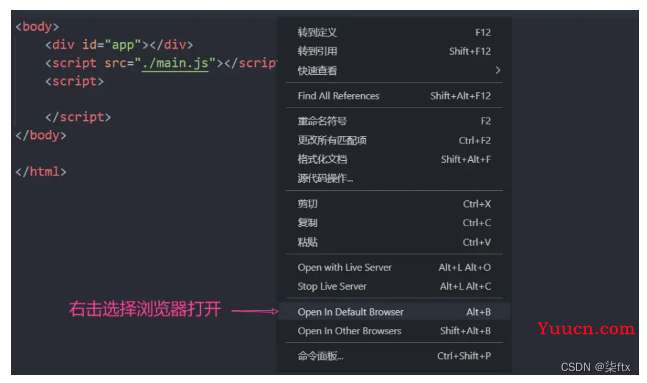Click 格式化文档 menu item
This screenshot has width=647, height=383.
click(394, 159)
